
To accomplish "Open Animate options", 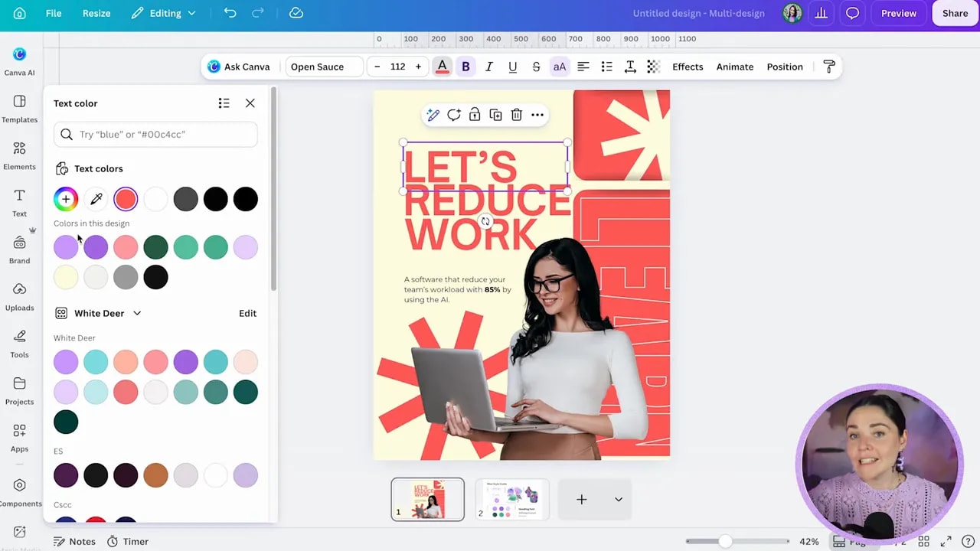I will (x=735, y=67).
